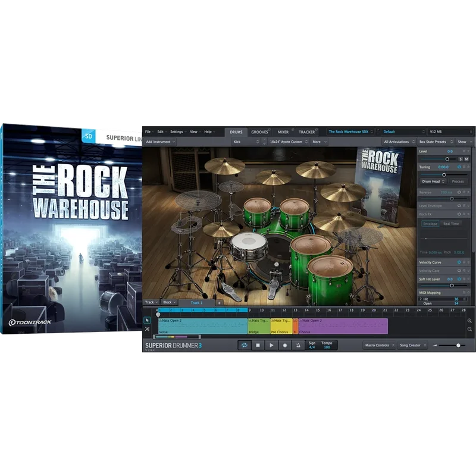Image resolution: width=476 pixels, height=476 pixels.
Task: Expand the Hit articulation row
Action: (421, 299)
